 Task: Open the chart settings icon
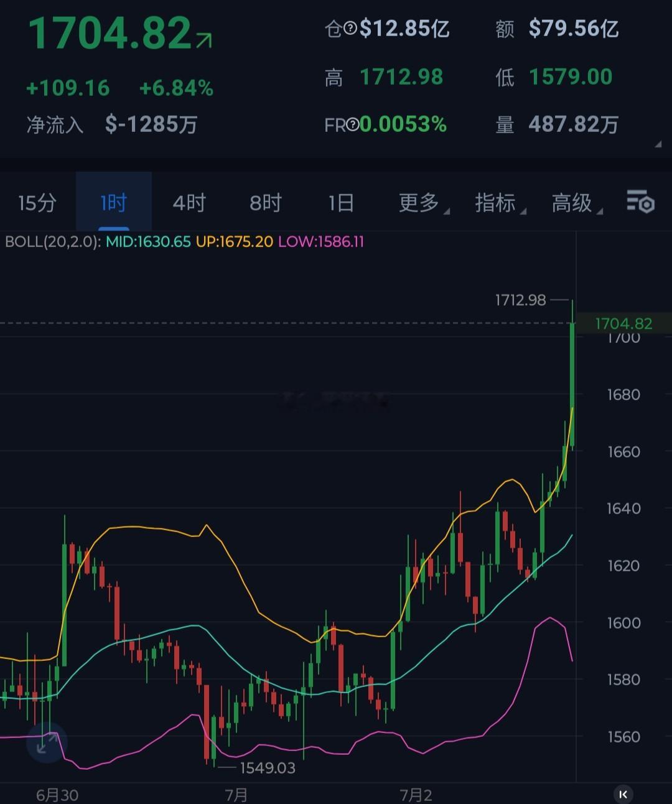pyautogui.click(x=640, y=202)
